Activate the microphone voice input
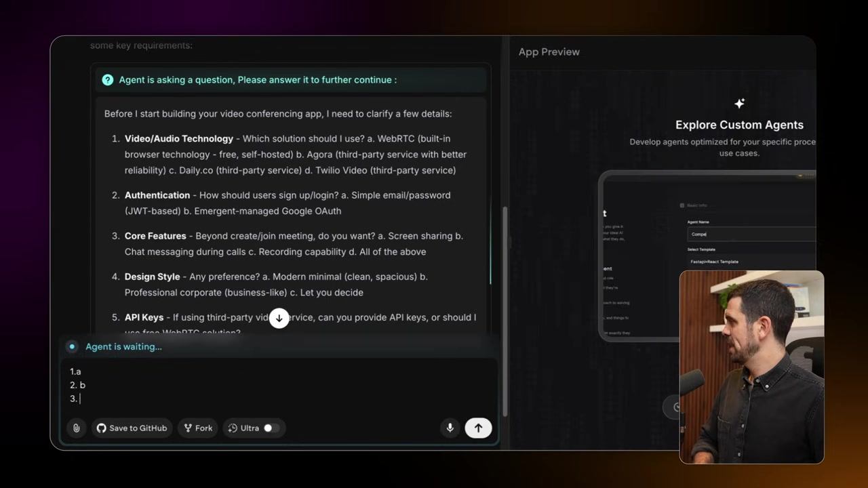The width and height of the screenshot is (868, 488). (x=450, y=428)
